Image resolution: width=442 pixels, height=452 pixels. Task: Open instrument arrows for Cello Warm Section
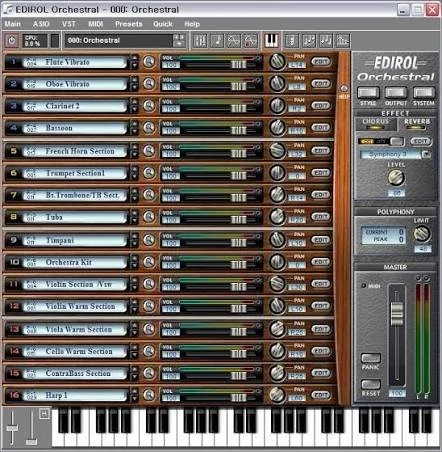134,351
